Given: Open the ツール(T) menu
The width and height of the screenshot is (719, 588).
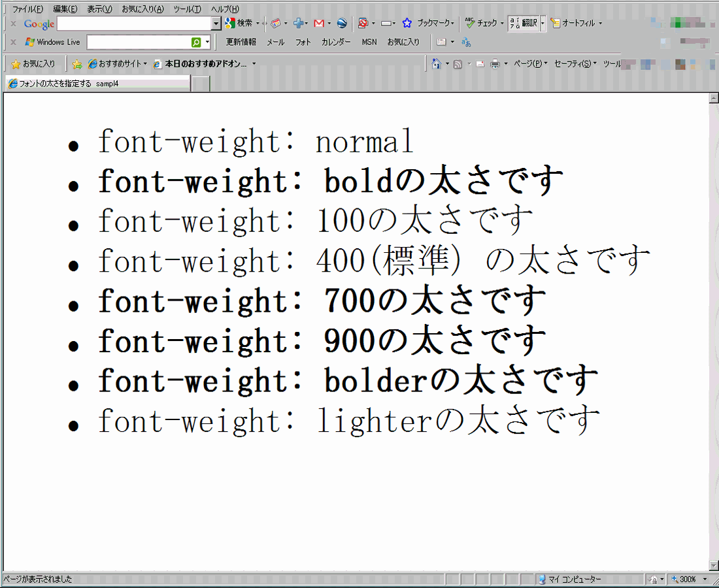Looking at the screenshot, I should (187, 8).
